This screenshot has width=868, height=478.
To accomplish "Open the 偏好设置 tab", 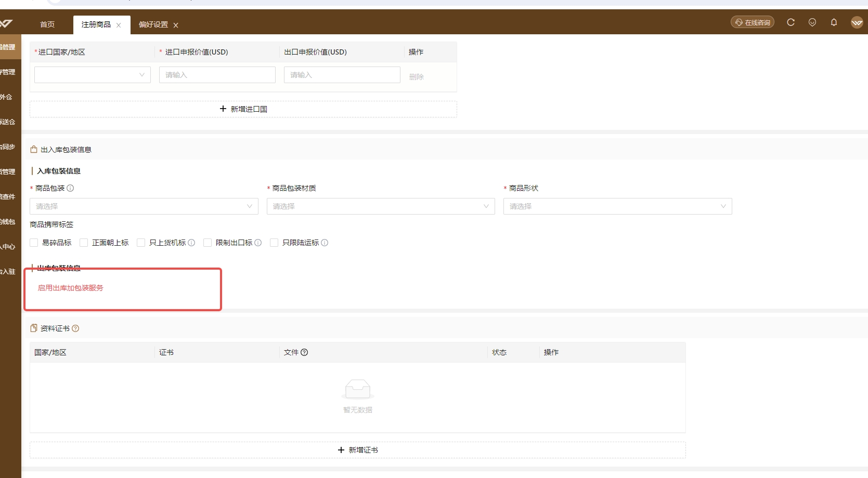I will pos(153,24).
